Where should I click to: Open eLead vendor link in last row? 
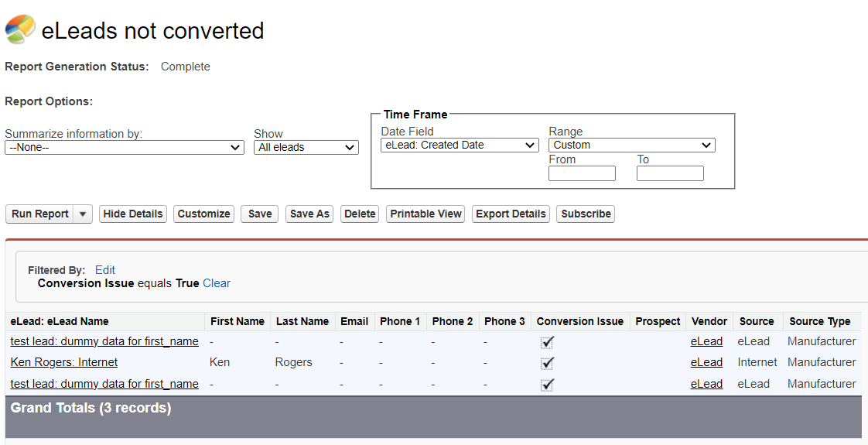(706, 384)
